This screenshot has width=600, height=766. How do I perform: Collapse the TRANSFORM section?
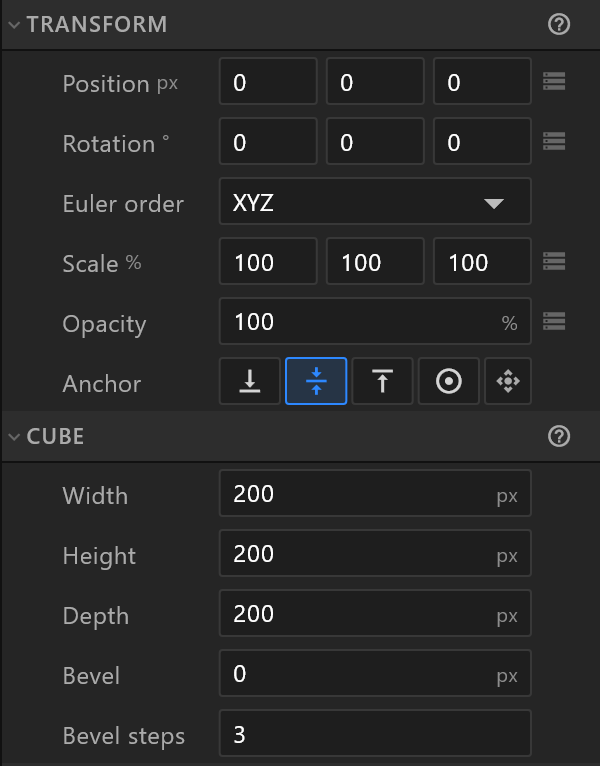pos(14,24)
